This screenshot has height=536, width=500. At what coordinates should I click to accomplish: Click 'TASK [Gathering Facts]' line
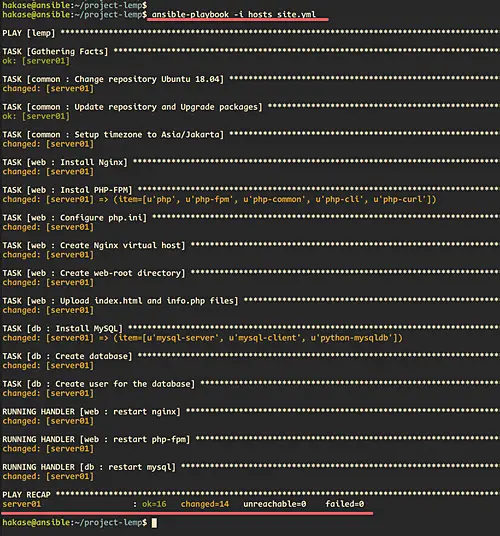pyautogui.click(x=55, y=52)
